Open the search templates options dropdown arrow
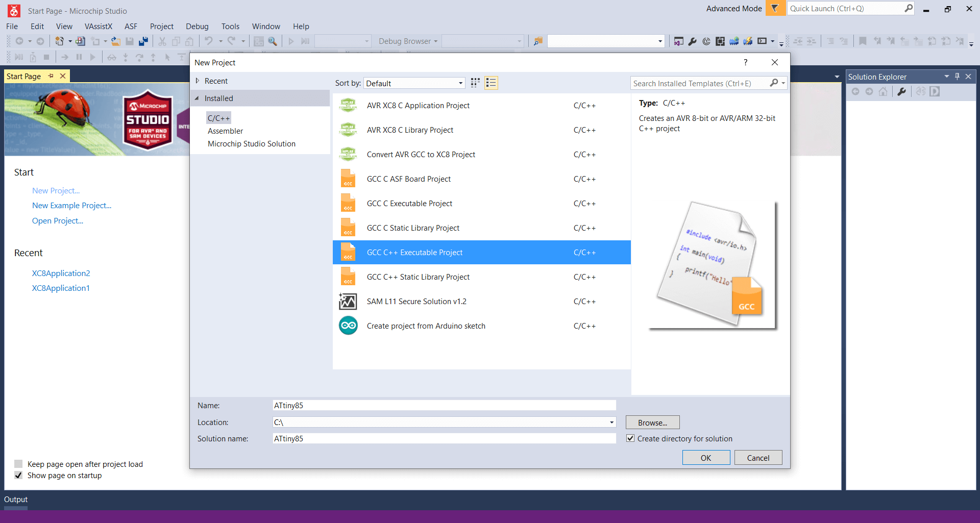980x523 pixels. coord(783,83)
